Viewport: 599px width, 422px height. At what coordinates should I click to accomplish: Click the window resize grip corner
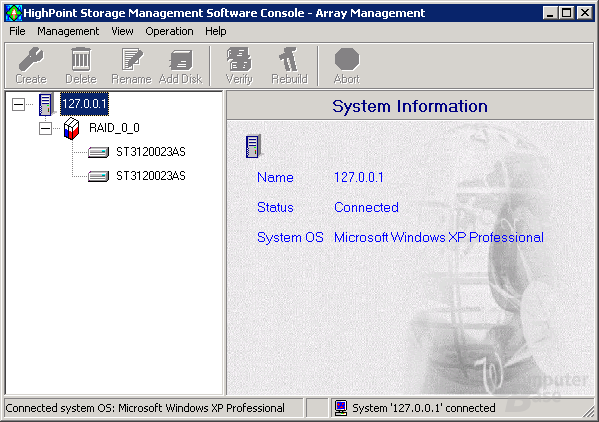coord(589,412)
